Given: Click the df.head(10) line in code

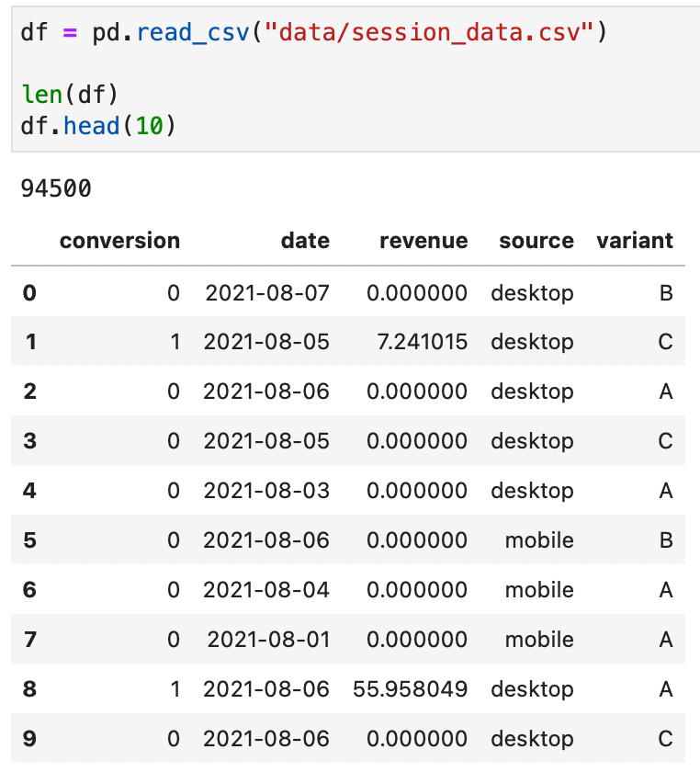Looking at the screenshot, I should pos(98,124).
